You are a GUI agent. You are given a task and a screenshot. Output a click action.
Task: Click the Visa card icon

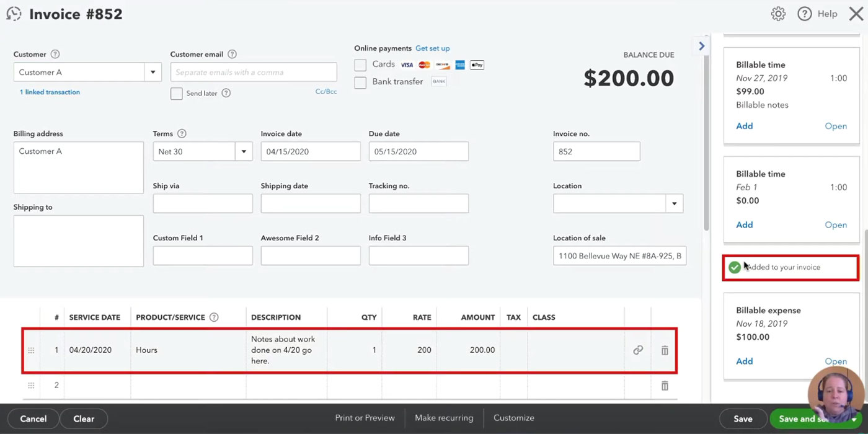coord(407,65)
